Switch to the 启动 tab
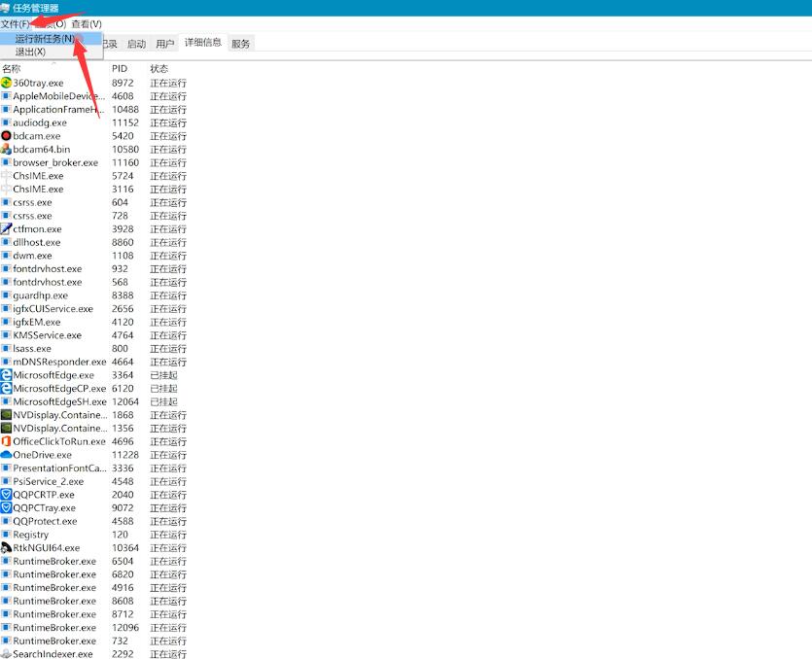The height and width of the screenshot is (659, 812). point(137,44)
